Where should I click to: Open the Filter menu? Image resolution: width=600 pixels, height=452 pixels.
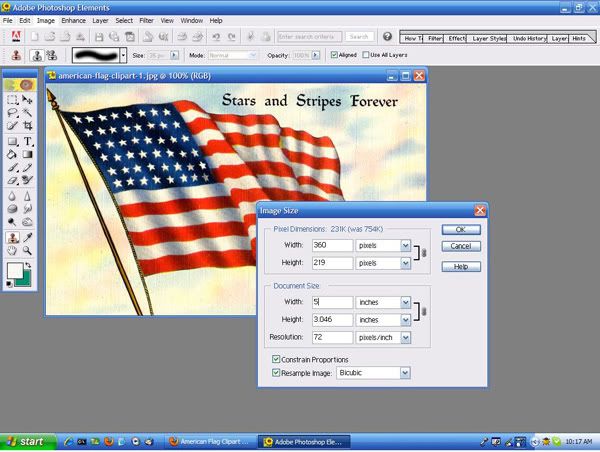tap(146, 21)
